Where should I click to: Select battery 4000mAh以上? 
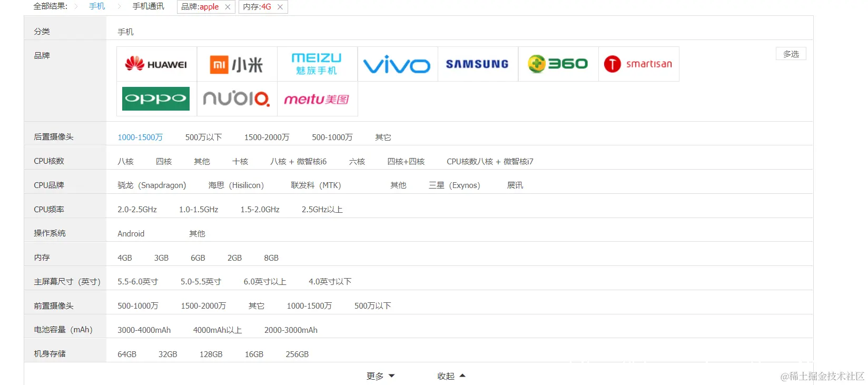(218, 330)
